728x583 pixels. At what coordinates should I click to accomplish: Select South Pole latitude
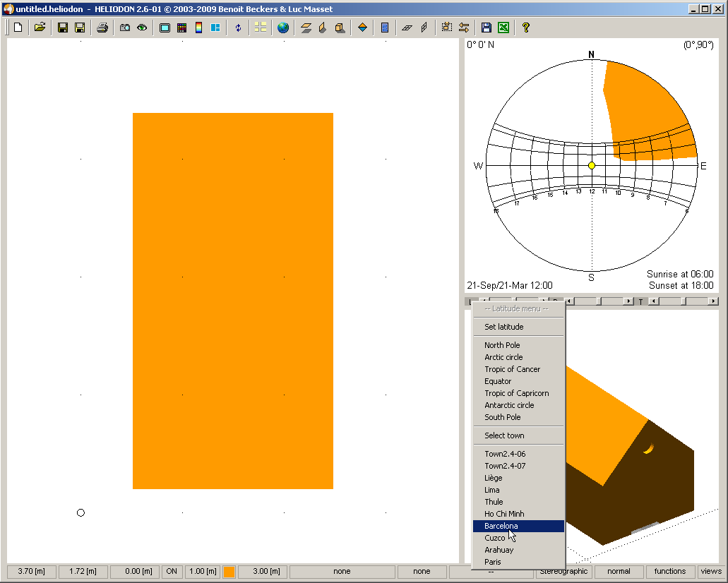pos(518,417)
